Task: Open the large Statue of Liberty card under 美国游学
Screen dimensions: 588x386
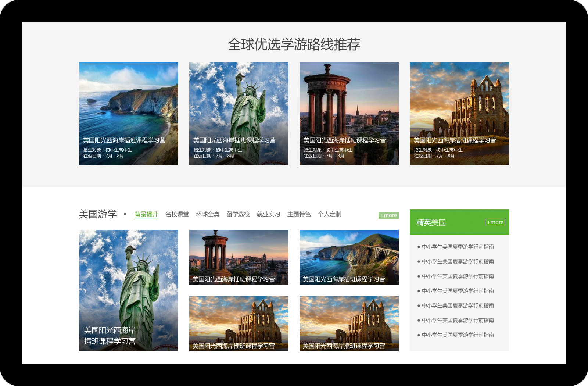Action: point(129,290)
